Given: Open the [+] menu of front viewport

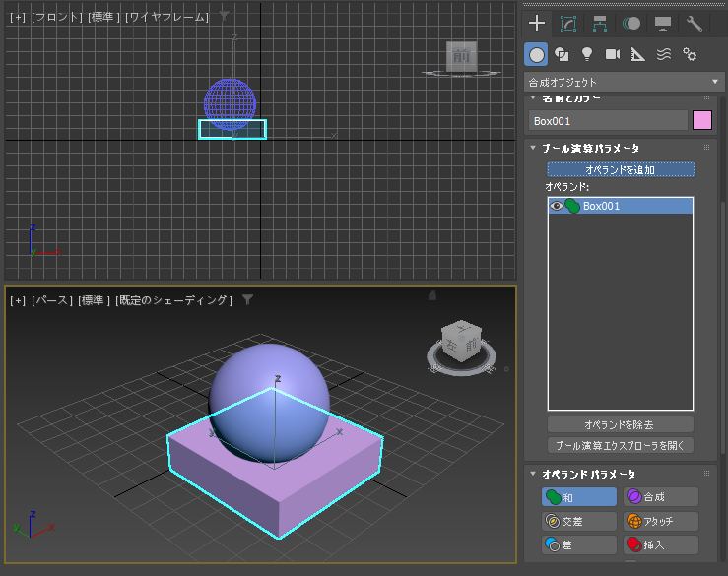Looking at the screenshot, I should point(18,17).
